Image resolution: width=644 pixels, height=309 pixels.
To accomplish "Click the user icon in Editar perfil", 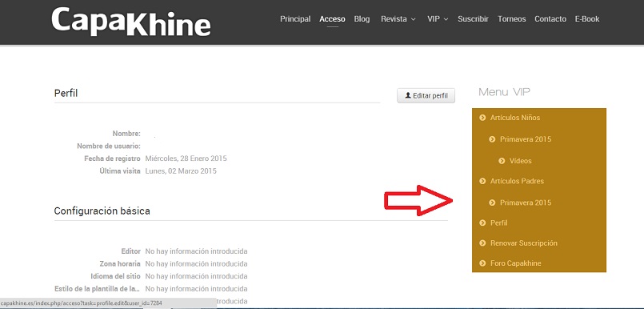I will [408, 95].
